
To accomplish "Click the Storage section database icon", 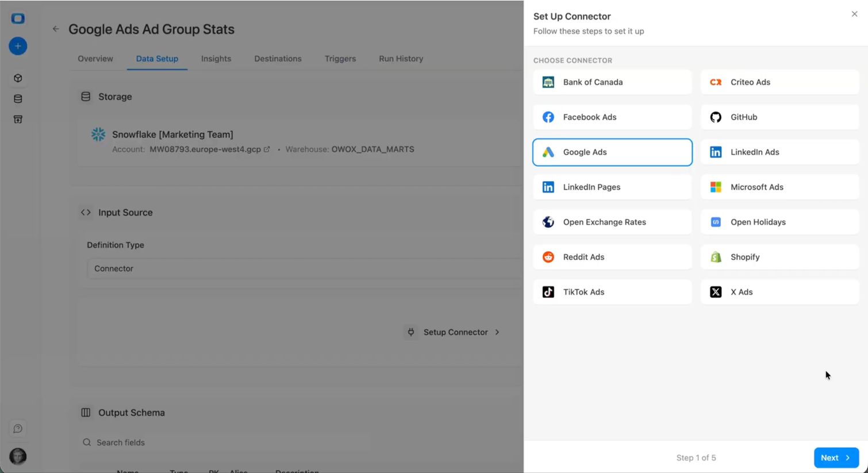I will tap(86, 97).
